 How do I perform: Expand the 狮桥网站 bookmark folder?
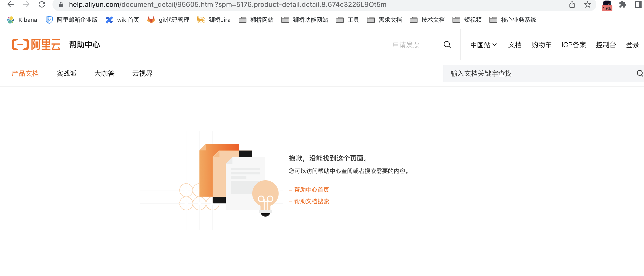pos(256,20)
